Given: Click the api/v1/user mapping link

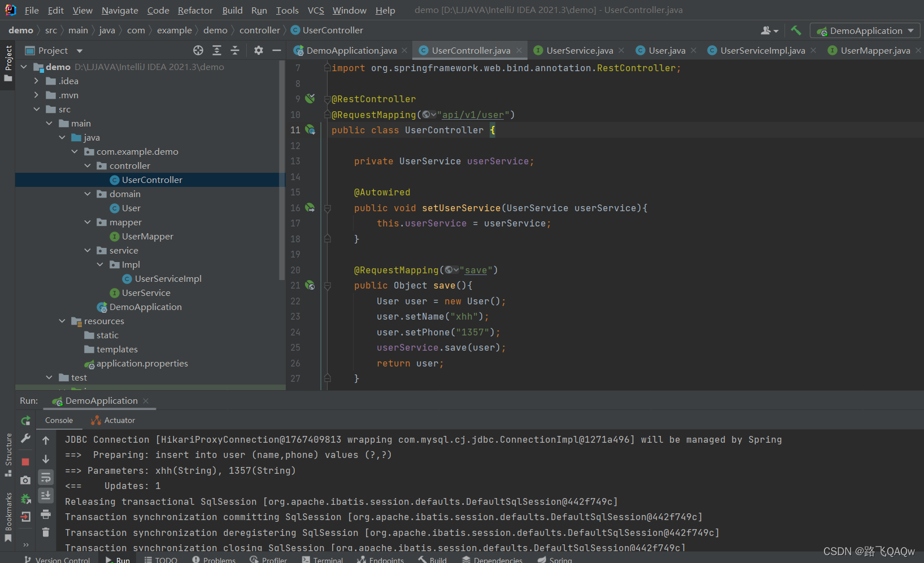Looking at the screenshot, I should point(473,115).
